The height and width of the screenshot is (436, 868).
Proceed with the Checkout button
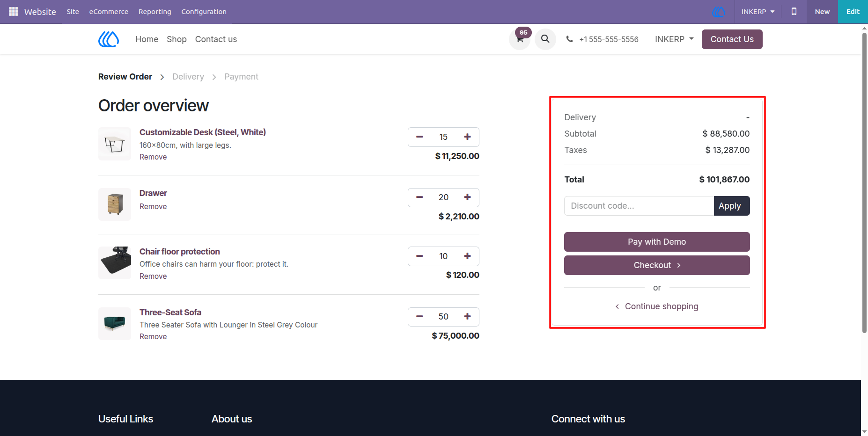click(657, 265)
